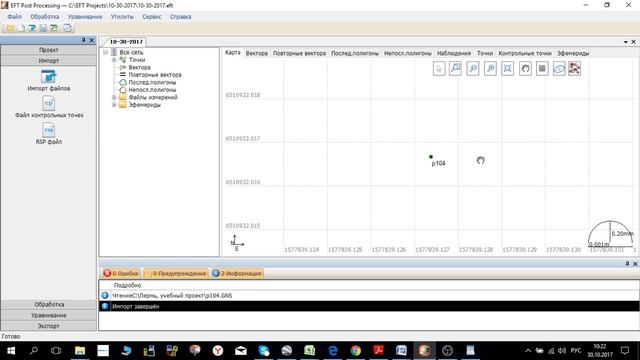Open Skype from the taskbar
This screenshot has width=640, height=360.
pos(264,351)
